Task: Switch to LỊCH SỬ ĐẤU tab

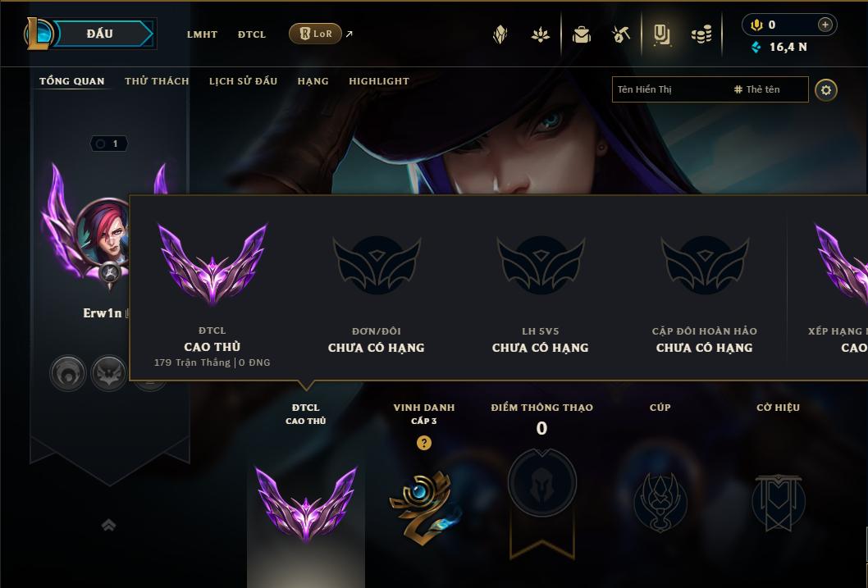Action: [x=243, y=81]
